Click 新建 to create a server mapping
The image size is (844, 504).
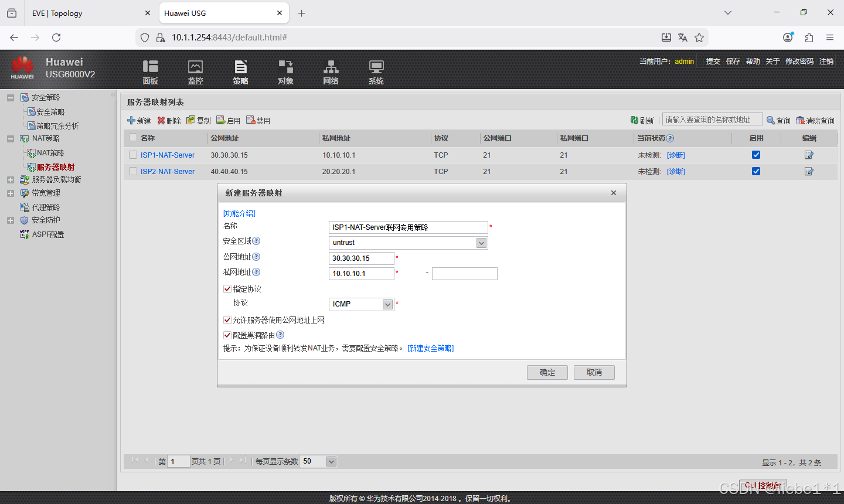(x=139, y=120)
